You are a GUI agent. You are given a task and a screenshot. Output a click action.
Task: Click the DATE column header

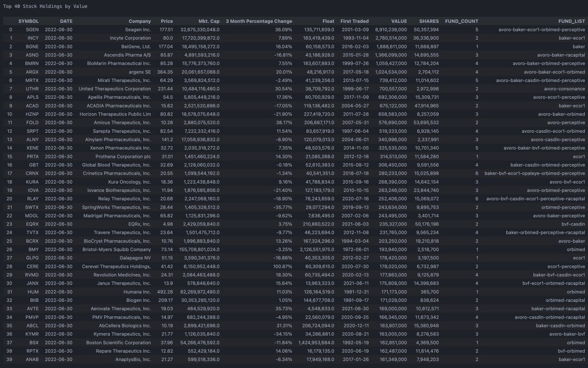(66, 21)
